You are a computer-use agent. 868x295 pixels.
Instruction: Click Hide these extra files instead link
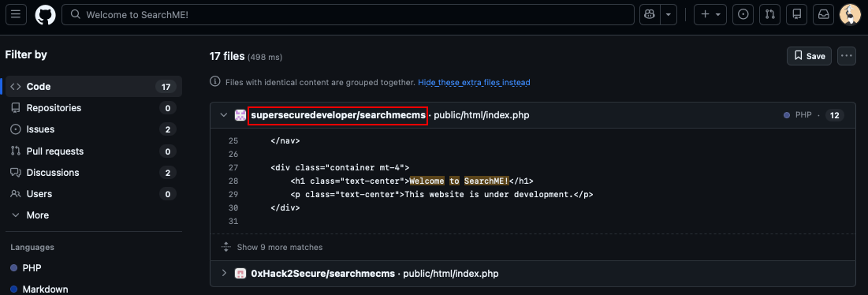tap(474, 82)
